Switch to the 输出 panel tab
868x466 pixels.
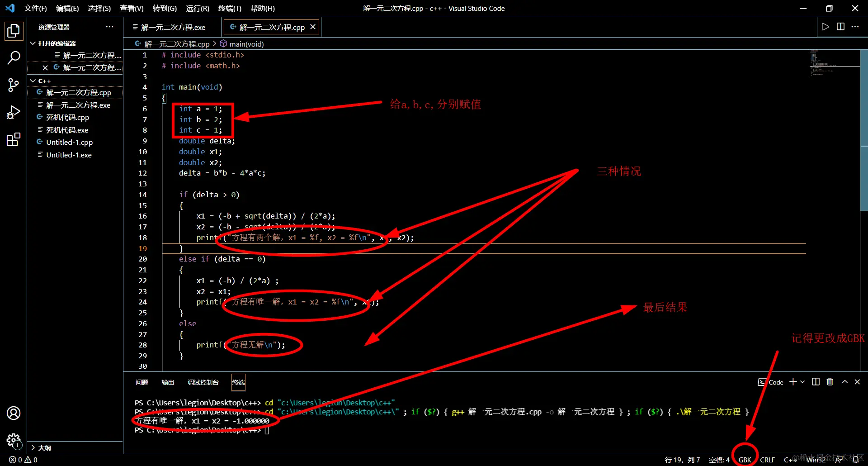[168, 382]
